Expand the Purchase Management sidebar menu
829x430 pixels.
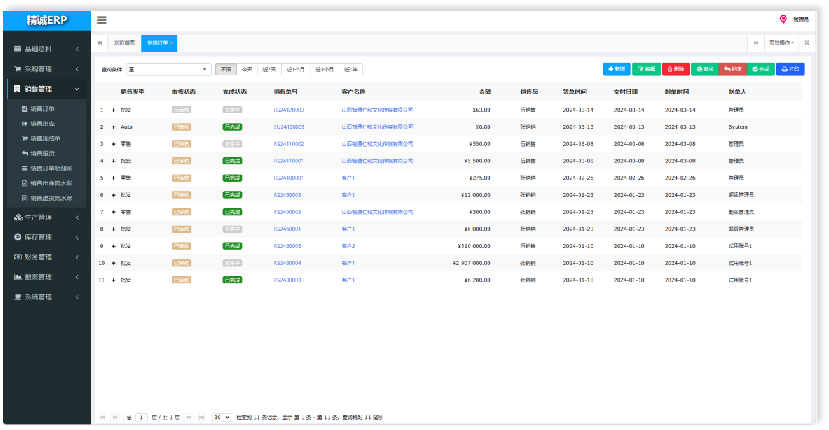47,69
